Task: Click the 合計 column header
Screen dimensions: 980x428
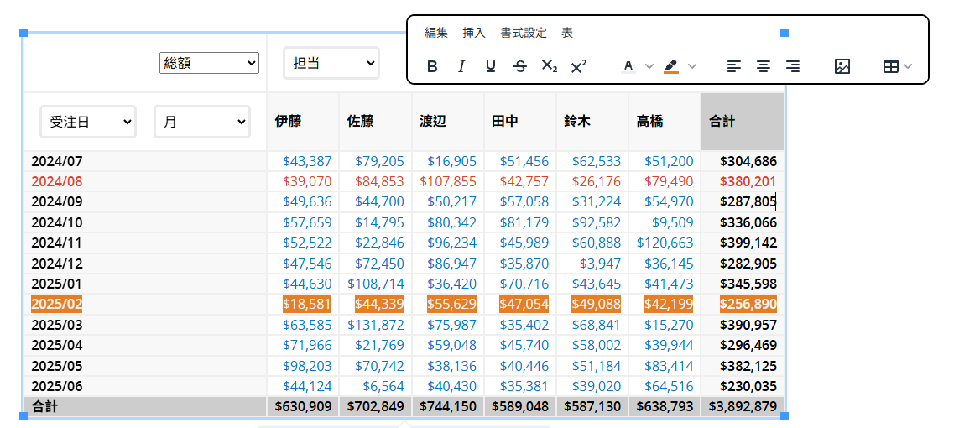Action: tap(722, 122)
